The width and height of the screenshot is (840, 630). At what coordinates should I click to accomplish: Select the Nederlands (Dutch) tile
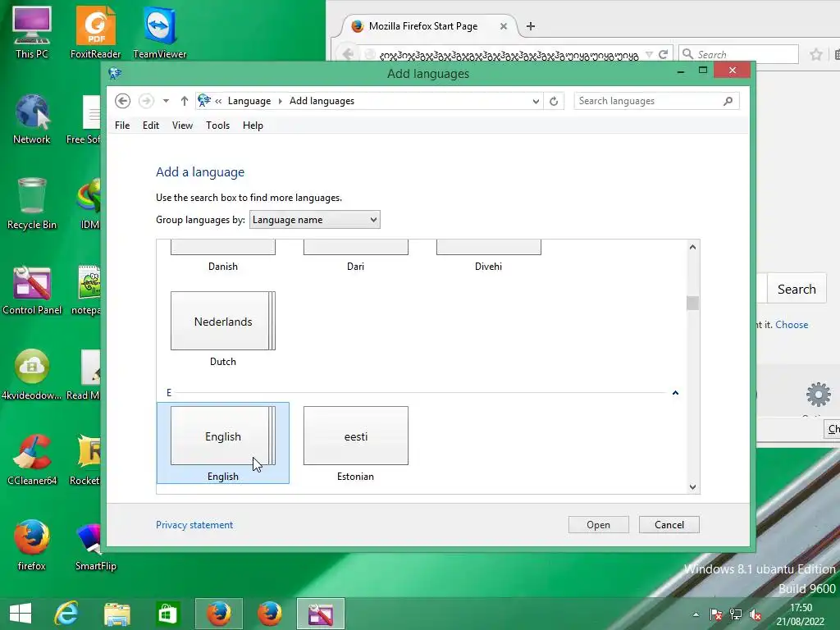223,329
